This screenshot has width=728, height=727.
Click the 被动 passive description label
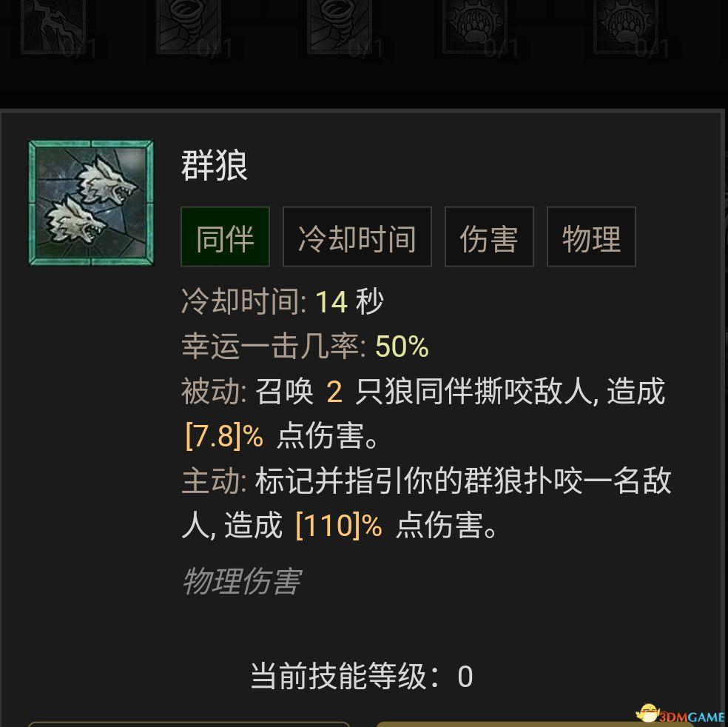(x=214, y=392)
